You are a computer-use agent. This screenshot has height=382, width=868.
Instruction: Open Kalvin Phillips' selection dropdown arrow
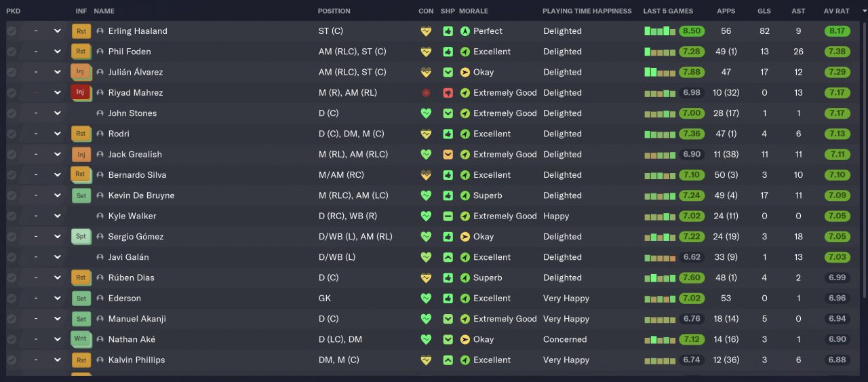[58, 360]
